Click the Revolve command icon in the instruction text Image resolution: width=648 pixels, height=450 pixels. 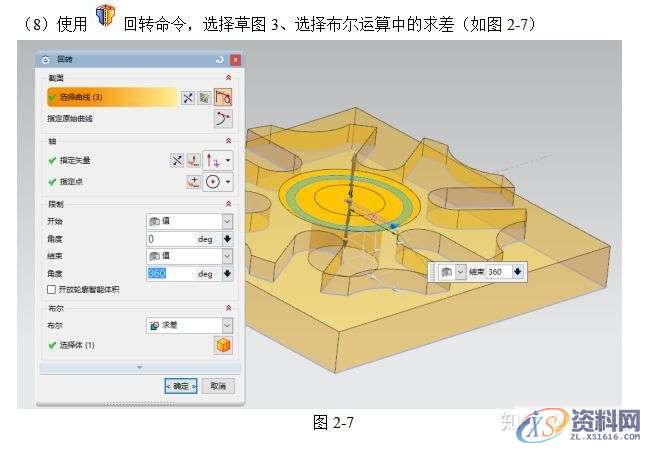(106, 16)
